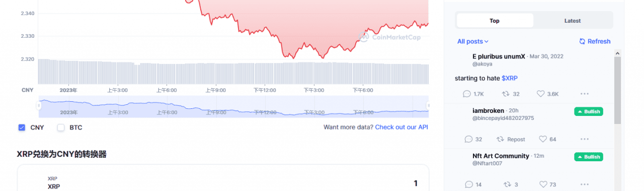
Task: Uncheck the CNY chart checkbox
Action: click(x=22, y=128)
